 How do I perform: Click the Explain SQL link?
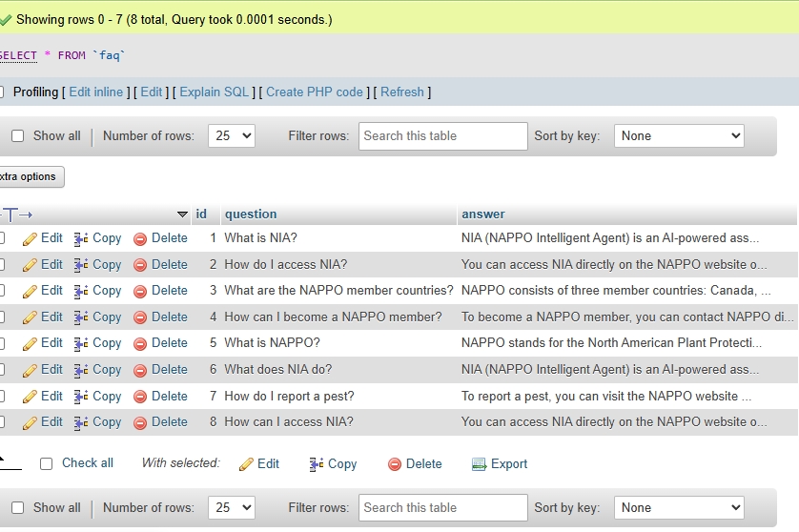click(x=214, y=92)
